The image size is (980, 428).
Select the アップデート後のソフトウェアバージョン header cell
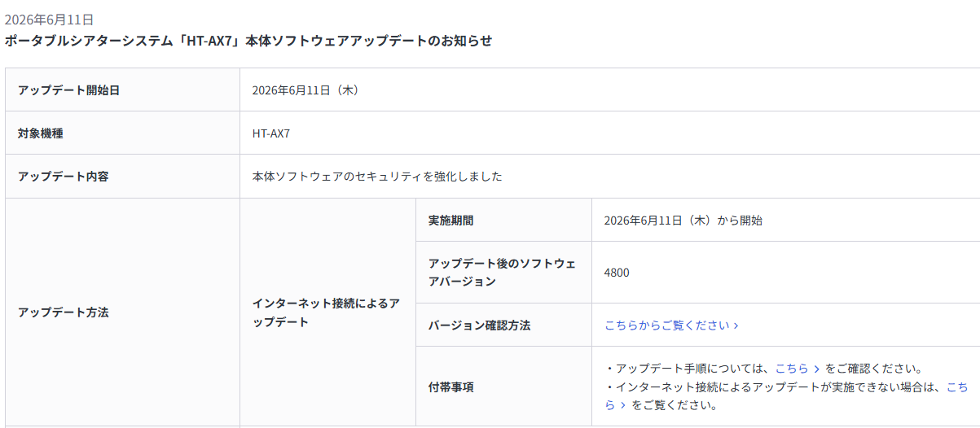pos(503,272)
